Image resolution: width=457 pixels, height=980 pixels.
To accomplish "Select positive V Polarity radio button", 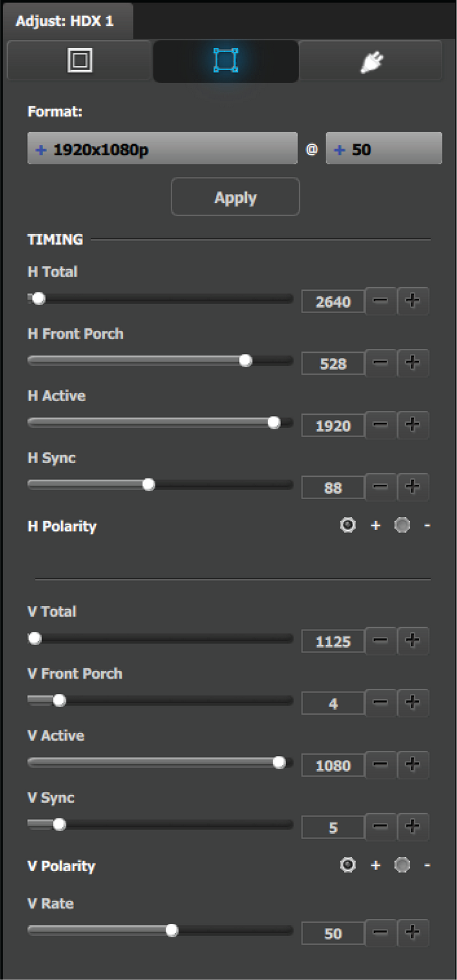I will coord(348,865).
